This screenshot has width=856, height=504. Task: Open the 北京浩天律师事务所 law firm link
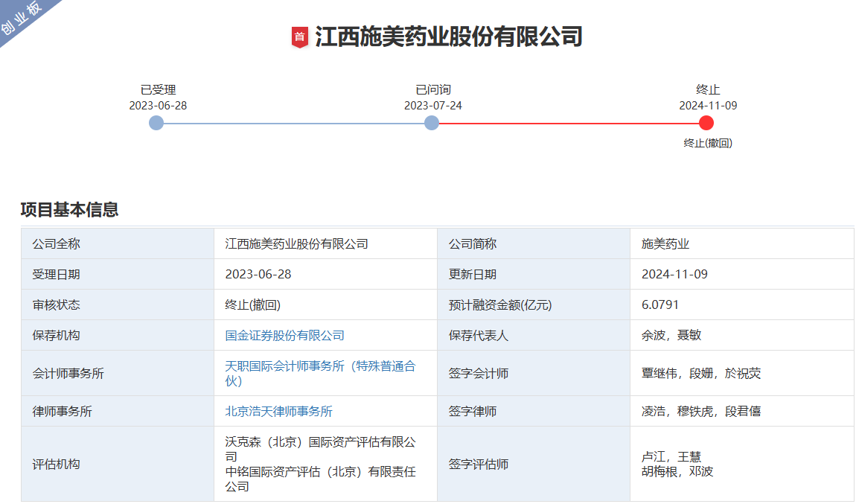(278, 411)
